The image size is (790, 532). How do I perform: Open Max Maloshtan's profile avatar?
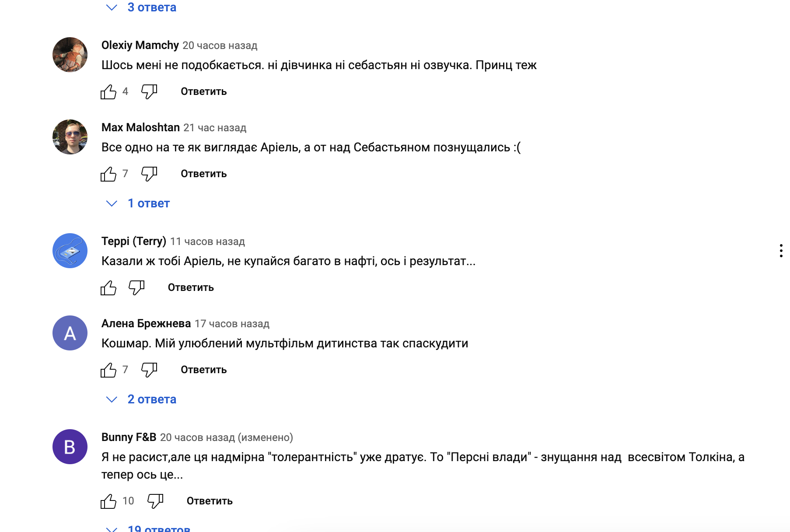tap(70, 137)
